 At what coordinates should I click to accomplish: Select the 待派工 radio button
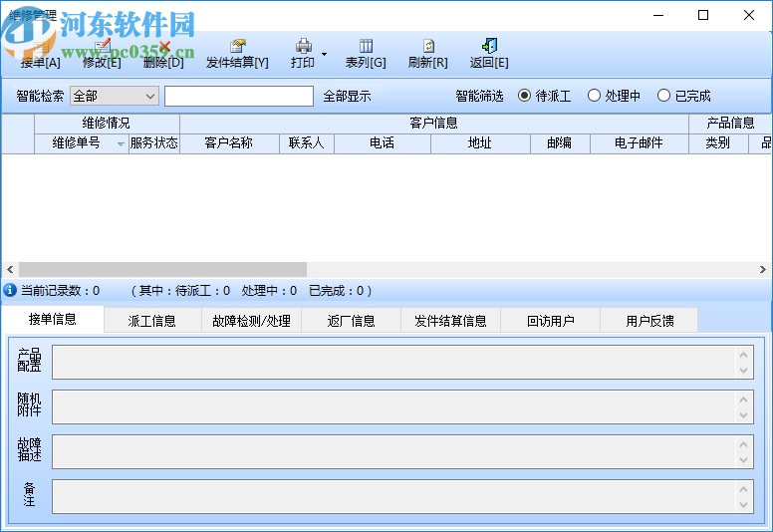click(x=525, y=96)
